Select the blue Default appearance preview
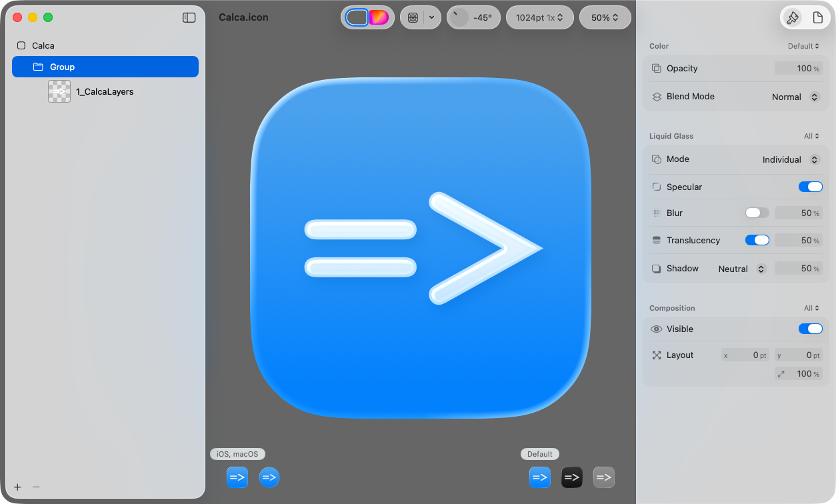Screen dimensions: 836x504 coord(540,477)
